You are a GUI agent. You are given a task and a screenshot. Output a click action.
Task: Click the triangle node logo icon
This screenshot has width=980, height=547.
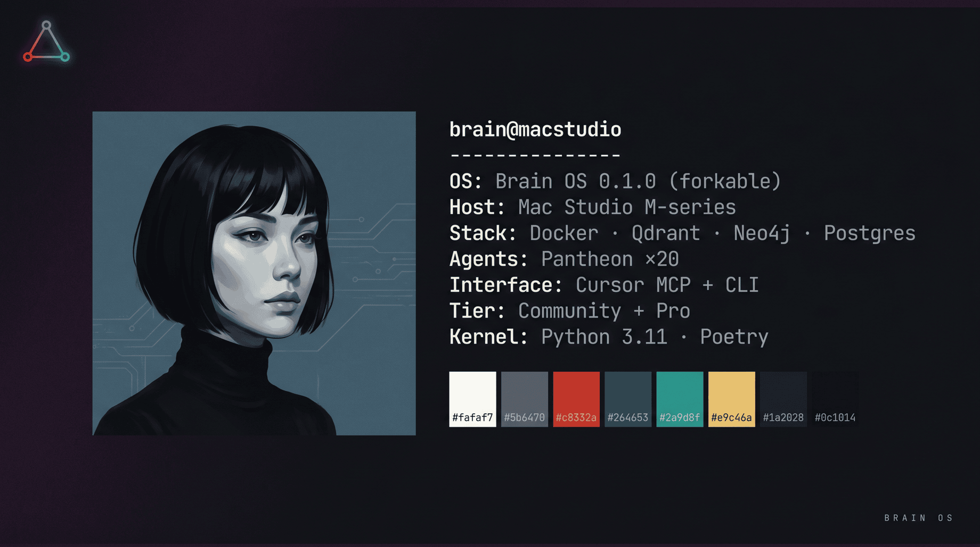click(46, 42)
